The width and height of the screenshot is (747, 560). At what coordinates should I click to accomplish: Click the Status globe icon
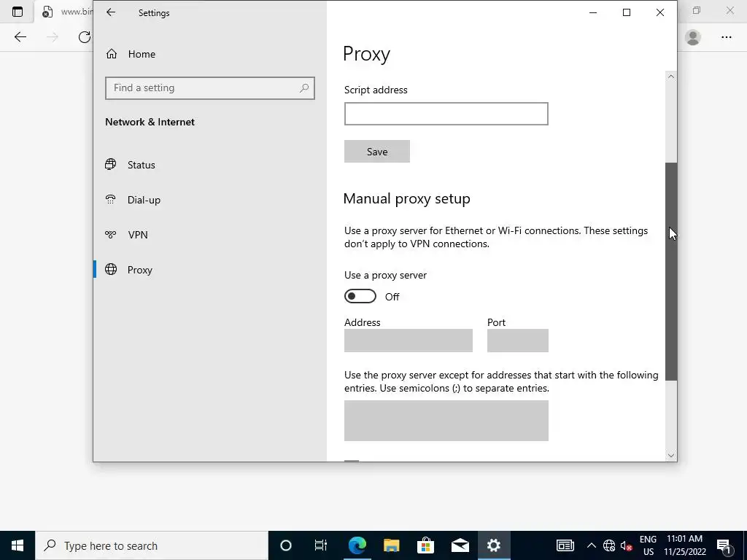pyautogui.click(x=111, y=164)
